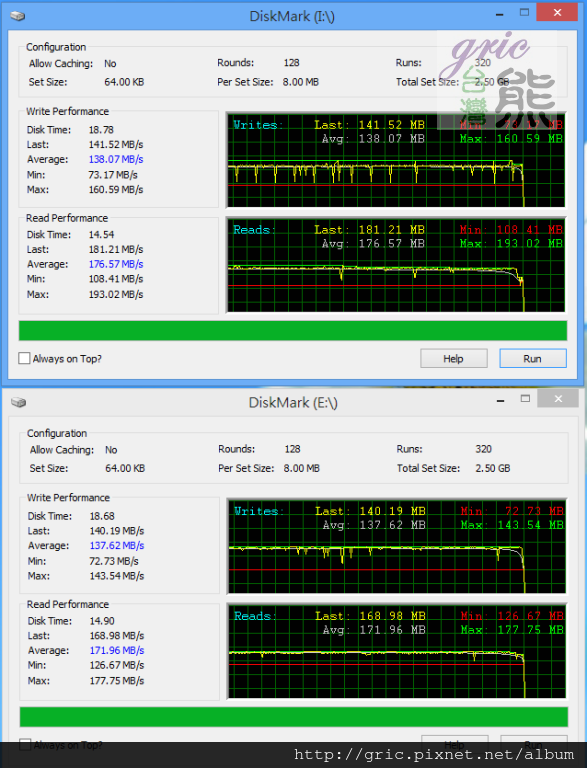Click Allow Caching value No in DiskMark (I:\)
This screenshot has width=587, height=768.
pyautogui.click(x=110, y=63)
